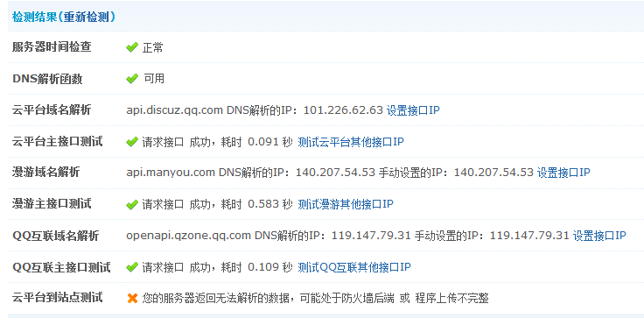Viewport: 644px width, 318px height.
Task: Open 设置接口IP link for api.manyou.com
Action: (x=563, y=173)
